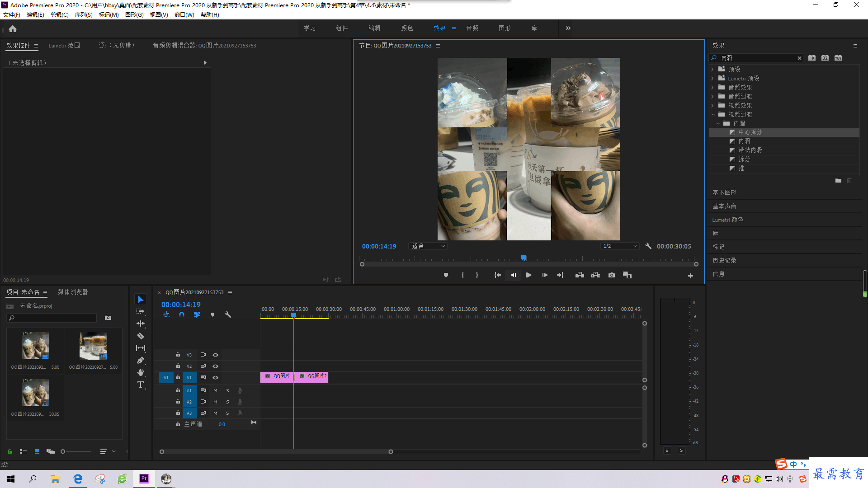
Task: Open the 适合 zoom level dropdown
Action: click(x=428, y=246)
